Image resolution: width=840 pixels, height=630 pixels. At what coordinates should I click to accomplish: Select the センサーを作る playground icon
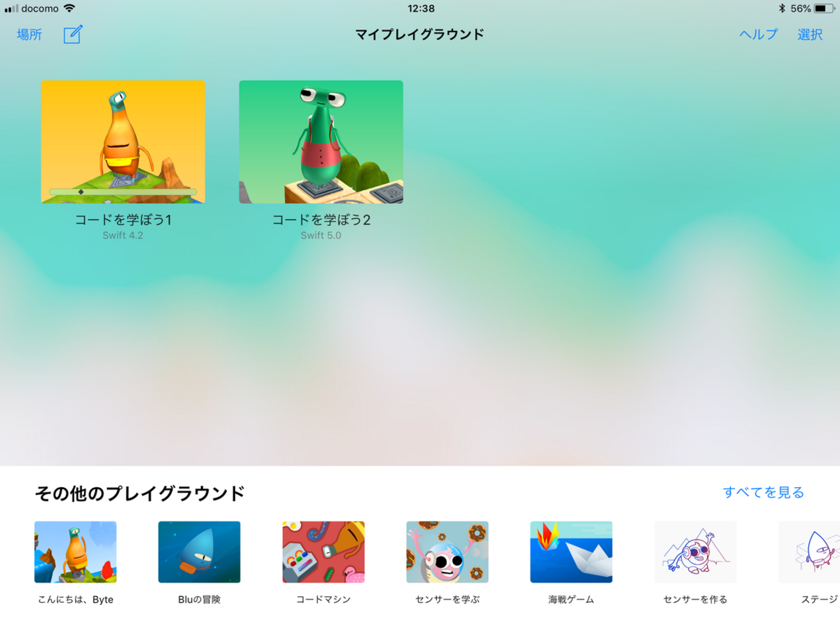coord(695,552)
